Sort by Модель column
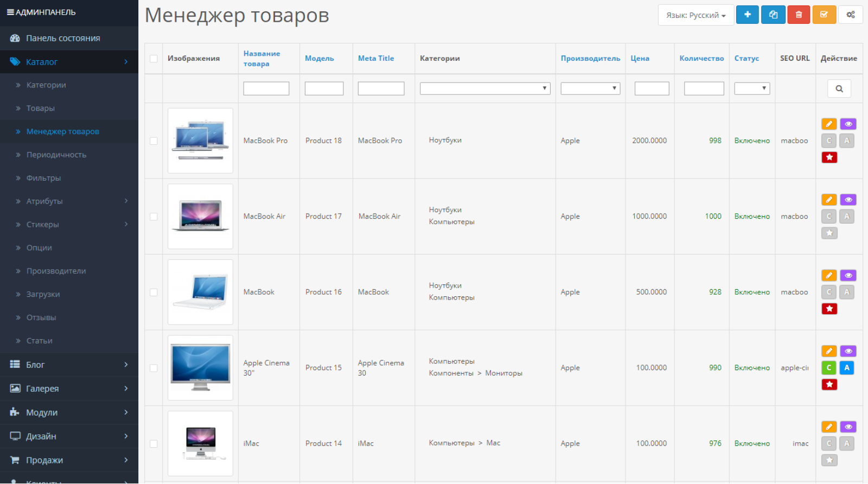 320,59
